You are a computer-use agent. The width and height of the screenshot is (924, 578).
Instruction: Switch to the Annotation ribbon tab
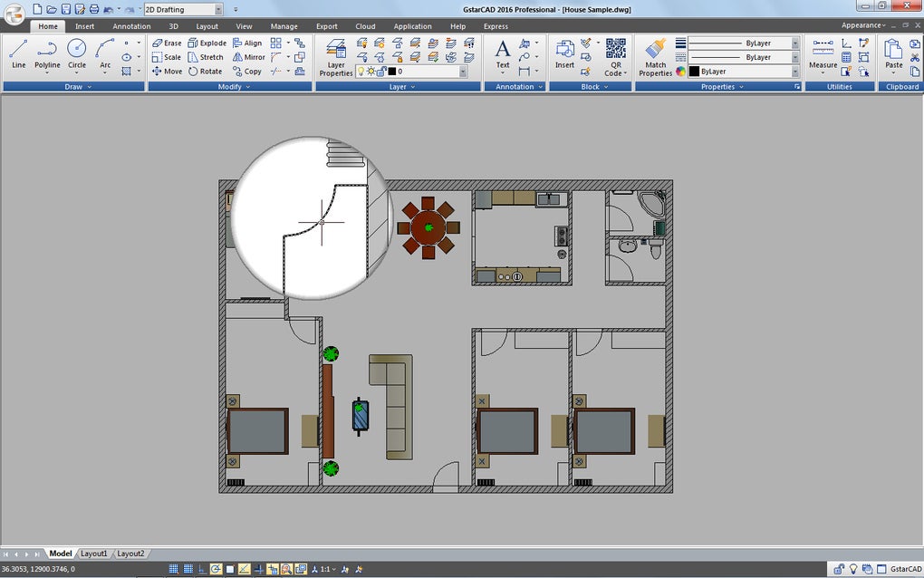click(131, 26)
